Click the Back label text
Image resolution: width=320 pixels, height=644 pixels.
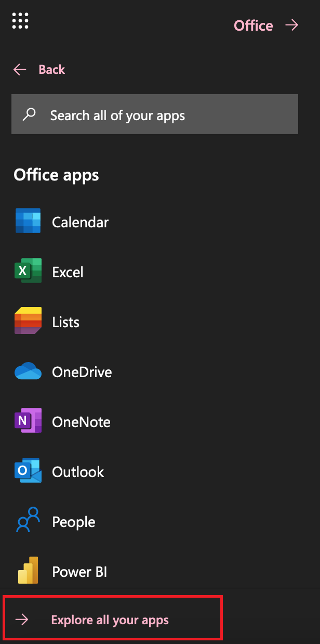pyautogui.click(x=50, y=69)
